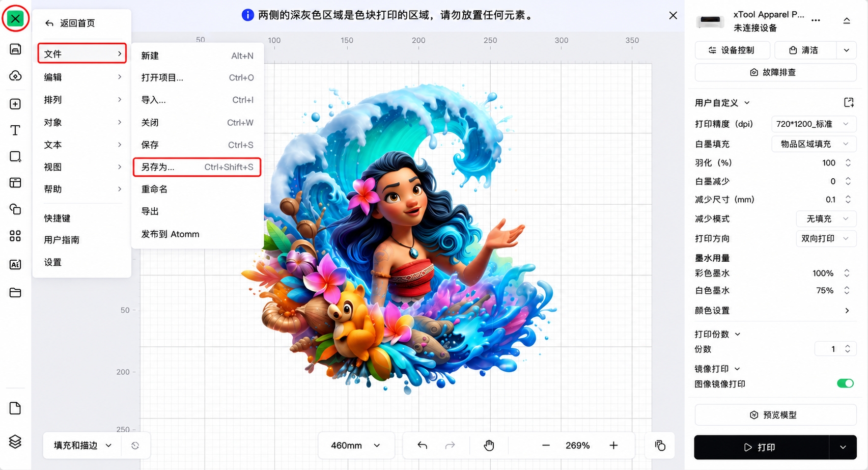This screenshot has height=470, width=868.
Task: Open 设置 from the main menu
Action: pyautogui.click(x=82, y=262)
